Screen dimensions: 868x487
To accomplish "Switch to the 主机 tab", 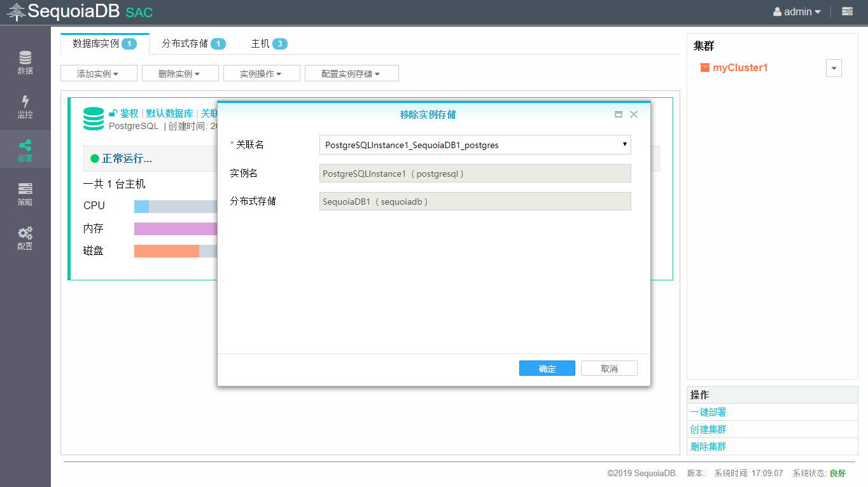I will pos(269,44).
